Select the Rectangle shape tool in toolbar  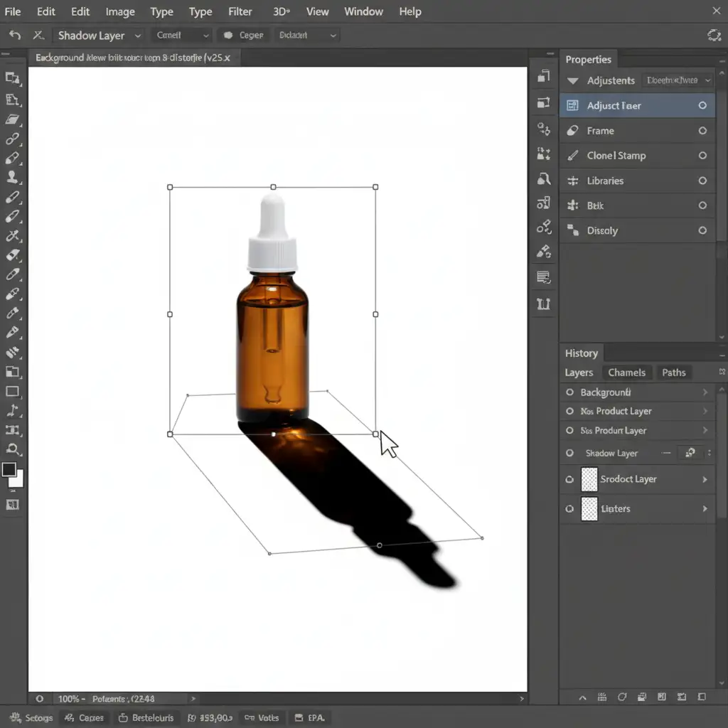click(12, 392)
